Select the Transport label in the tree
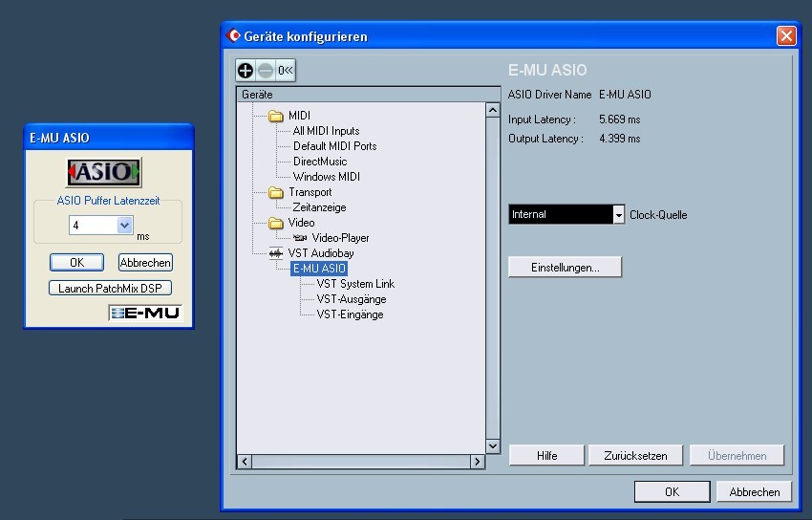812x520 pixels. [x=310, y=192]
